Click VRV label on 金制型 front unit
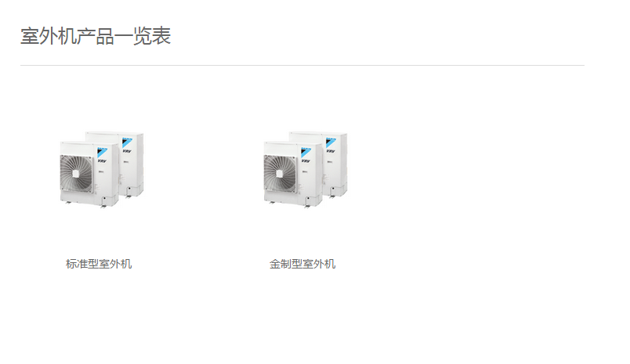This screenshot has width=630, height=364. [x=306, y=161]
